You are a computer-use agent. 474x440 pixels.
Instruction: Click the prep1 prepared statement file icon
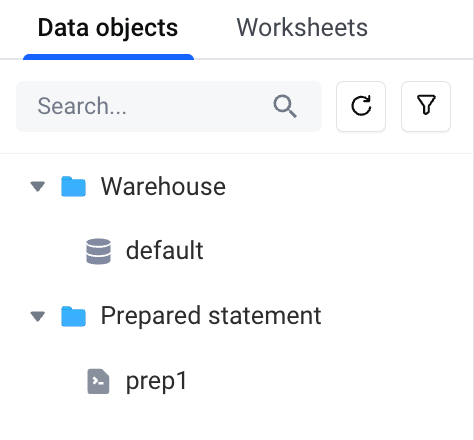(x=98, y=381)
